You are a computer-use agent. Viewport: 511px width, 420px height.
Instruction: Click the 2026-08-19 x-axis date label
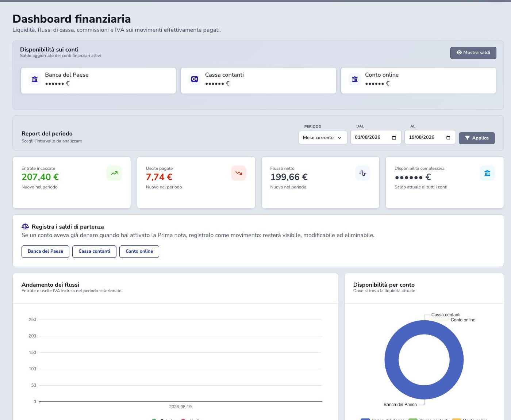(x=180, y=407)
